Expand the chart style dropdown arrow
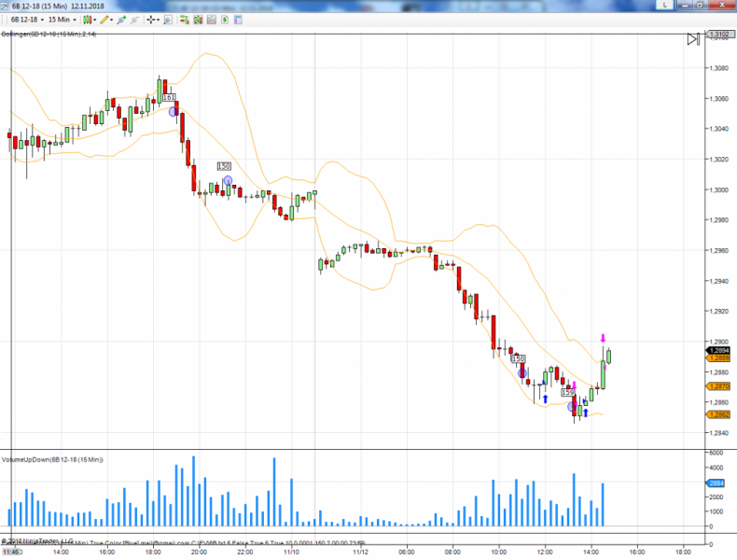This screenshot has height=560, width=737. (94, 20)
